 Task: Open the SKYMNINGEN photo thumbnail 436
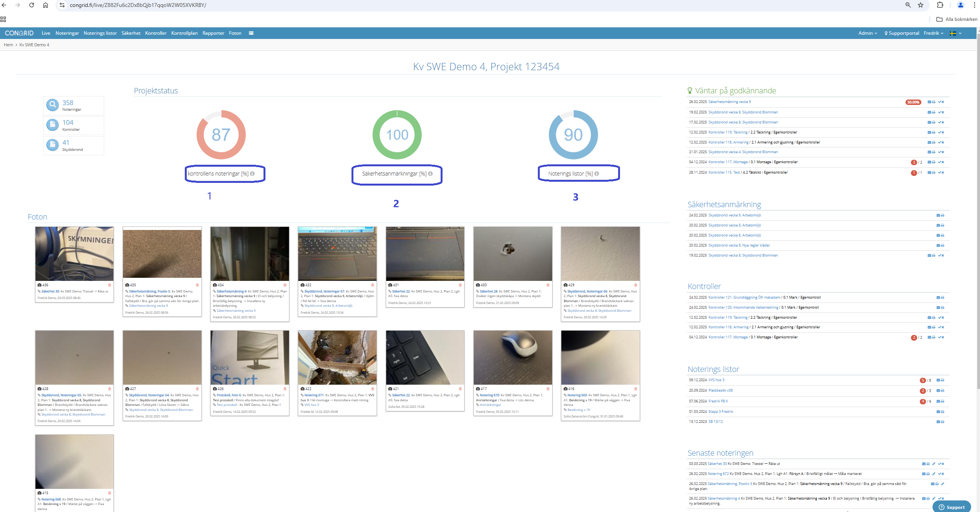[74, 253]
